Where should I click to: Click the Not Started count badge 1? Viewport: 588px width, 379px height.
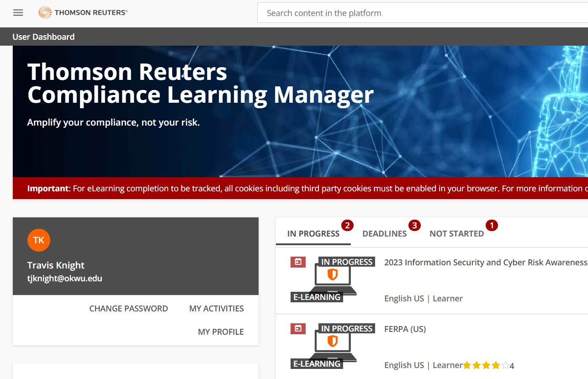coord(492,225)
